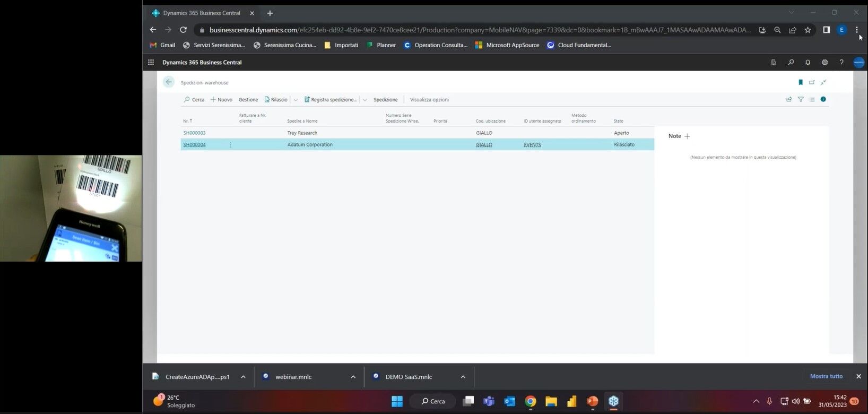Expand the webinar.mnlc download options chevron
This screenshot has width=868, height=414.
[x=353, y=377]
